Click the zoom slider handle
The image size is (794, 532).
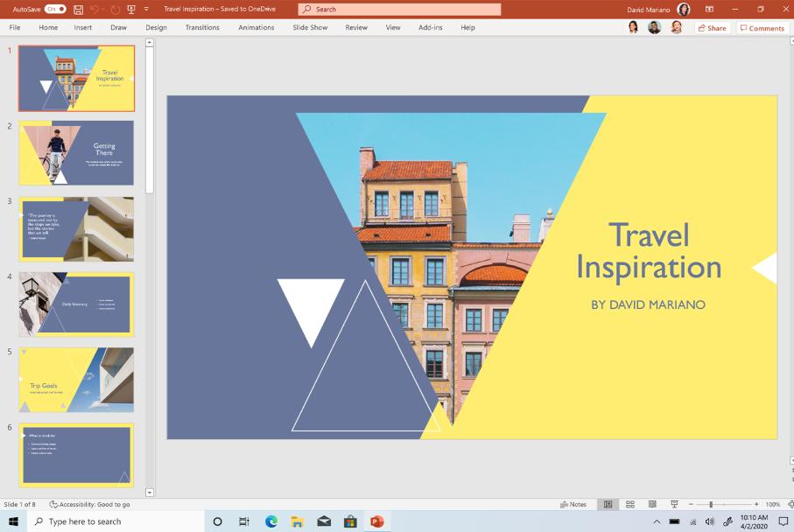711,504
